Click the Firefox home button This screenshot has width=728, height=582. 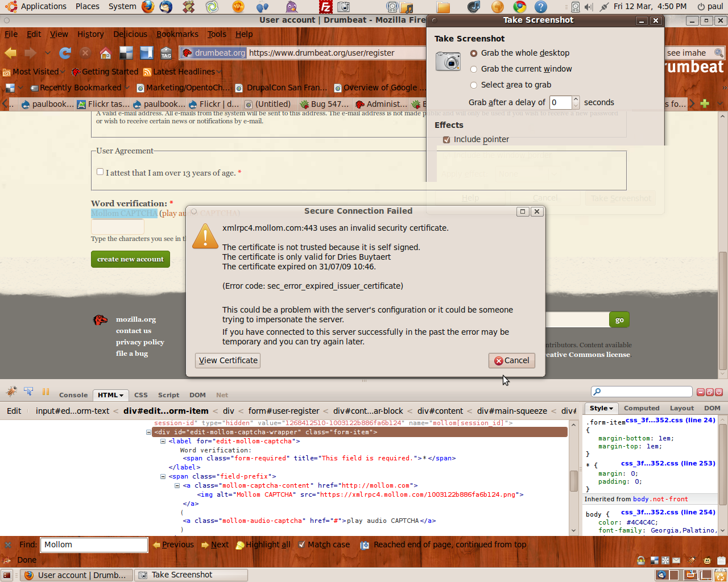coord(105,53)
